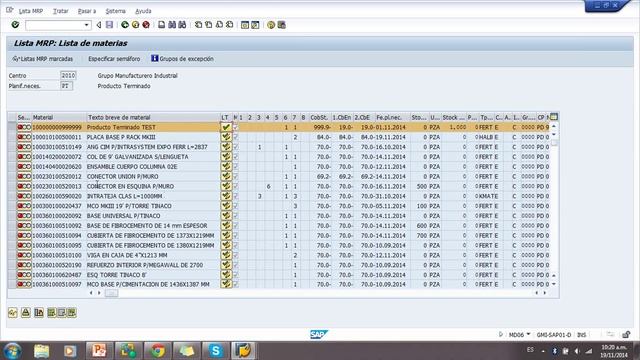Click the table horizontal scrollbar thumb
This screenshot has height=360, width=640.
pos(111,293)
